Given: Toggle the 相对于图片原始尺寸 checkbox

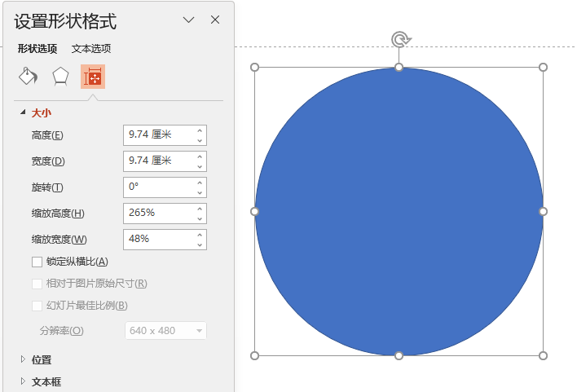Looking at the screenshot, I should click(37, 284).
